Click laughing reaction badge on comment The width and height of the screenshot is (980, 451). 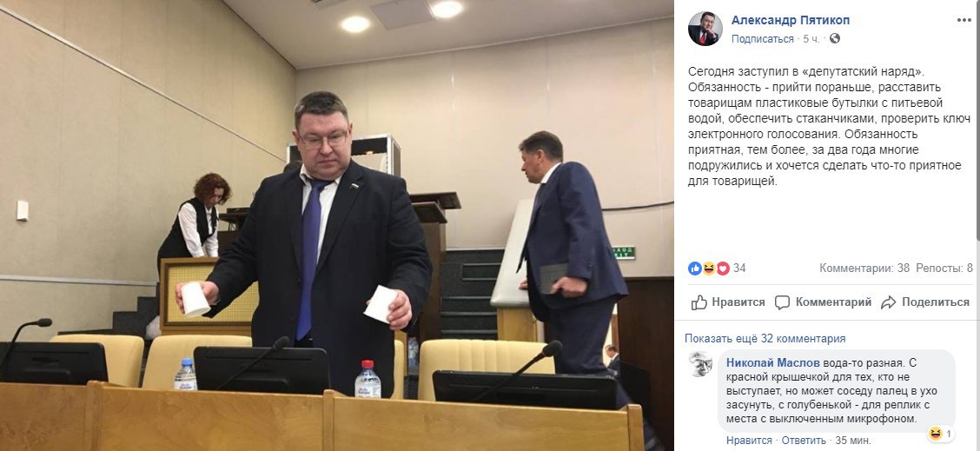click(941, 434)
